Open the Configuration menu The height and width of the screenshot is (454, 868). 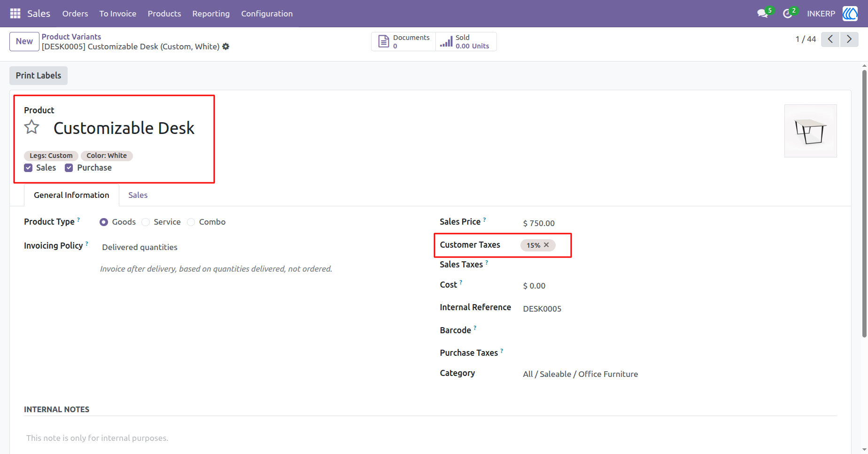pyautogui.click(x=267, y=14)
